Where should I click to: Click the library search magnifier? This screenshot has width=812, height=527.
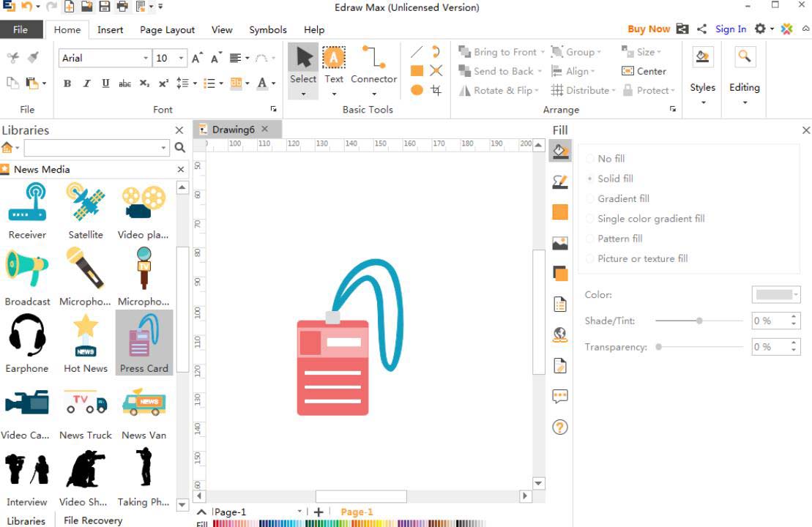[180, 148]
